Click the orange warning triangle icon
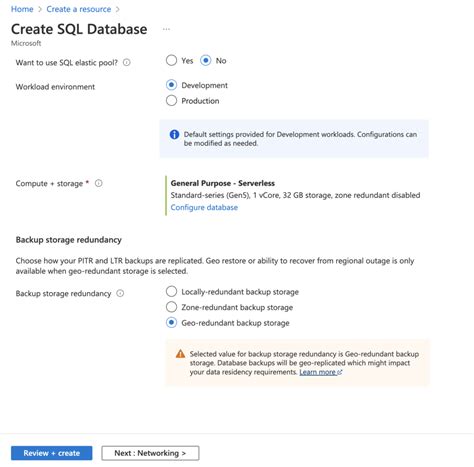This screenshot has width=474, height=467. coord(180,354)
